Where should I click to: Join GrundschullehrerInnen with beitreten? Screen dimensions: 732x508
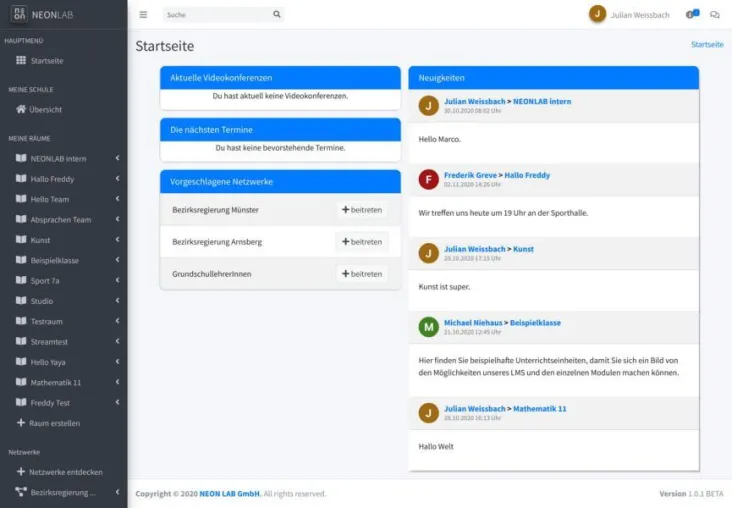(362, 274)
